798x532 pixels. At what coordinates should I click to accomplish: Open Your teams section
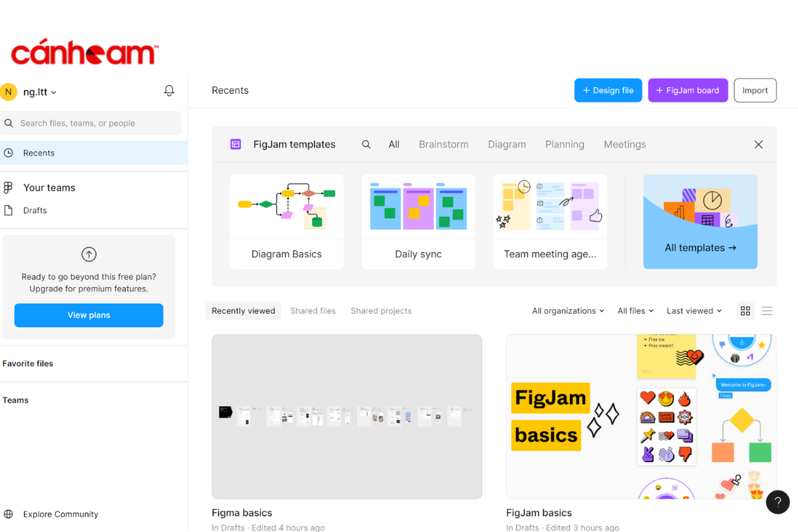coord(49,188)
